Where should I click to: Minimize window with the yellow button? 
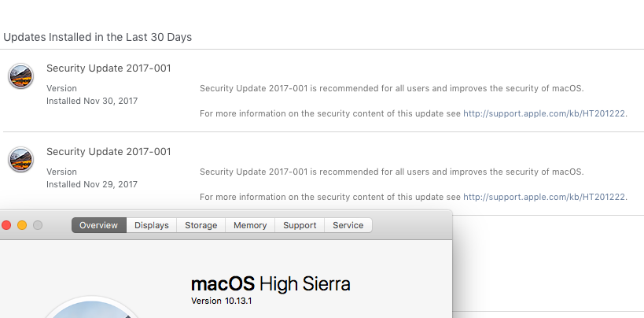(x=22, y=225)
